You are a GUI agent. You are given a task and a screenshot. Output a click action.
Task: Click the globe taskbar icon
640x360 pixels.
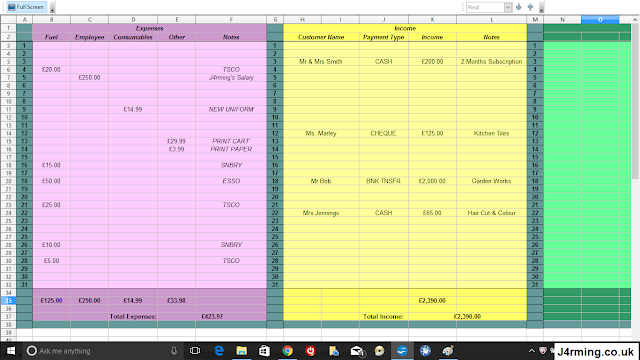pos(425,351)
